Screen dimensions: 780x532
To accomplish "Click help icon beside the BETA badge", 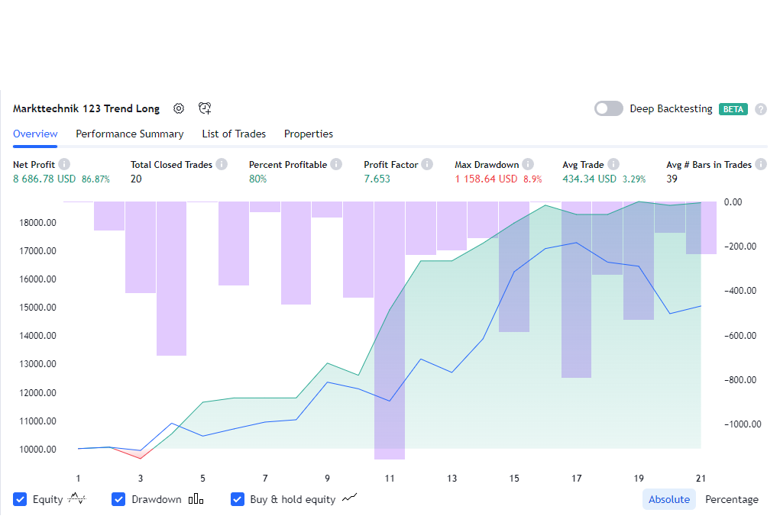I will 760,109.
